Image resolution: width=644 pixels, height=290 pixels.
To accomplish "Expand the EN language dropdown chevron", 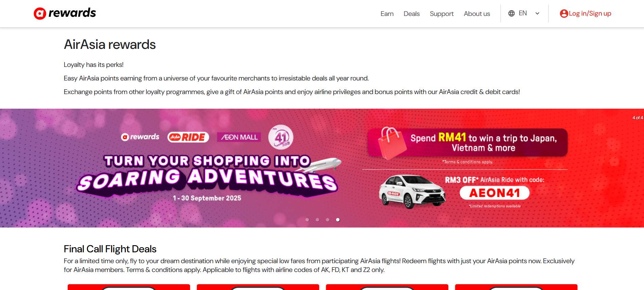I will pyautogui.click(x=537, y=14).
